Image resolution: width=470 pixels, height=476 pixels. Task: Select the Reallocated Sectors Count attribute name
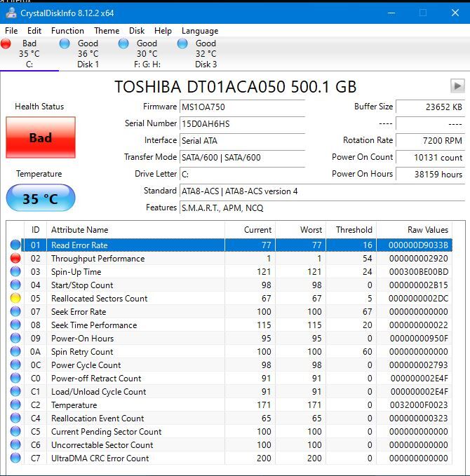pyautogui.click(x=100, y=299)
